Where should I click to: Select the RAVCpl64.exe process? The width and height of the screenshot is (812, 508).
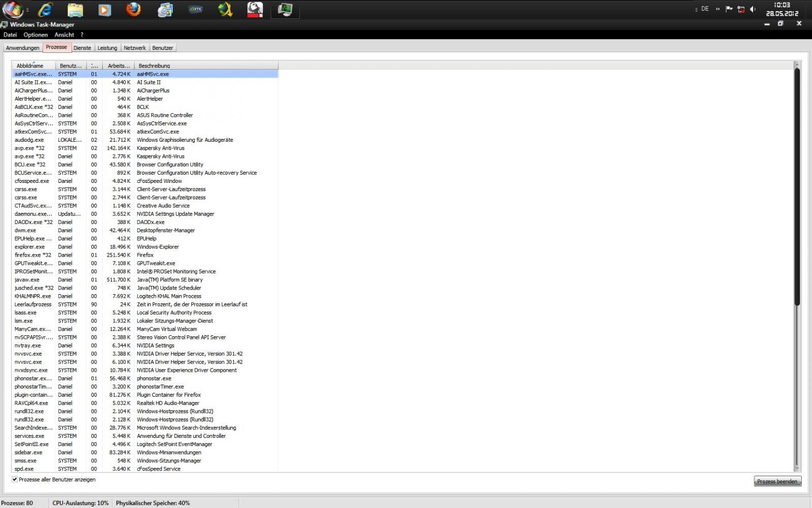145,403
